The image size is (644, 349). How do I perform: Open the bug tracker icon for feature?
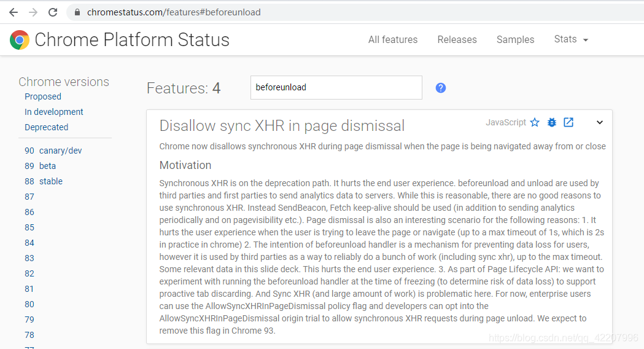[551, 122]
